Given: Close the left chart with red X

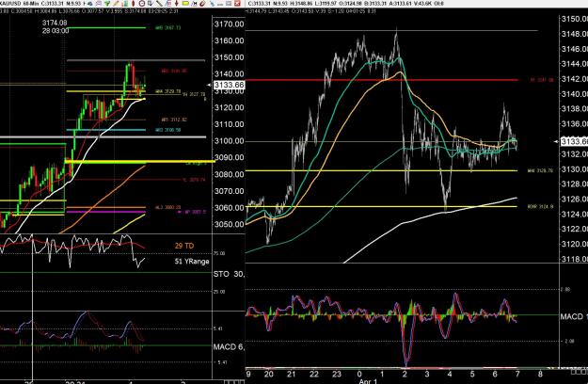Looking at the screenshot, I should tap(237, 4).
